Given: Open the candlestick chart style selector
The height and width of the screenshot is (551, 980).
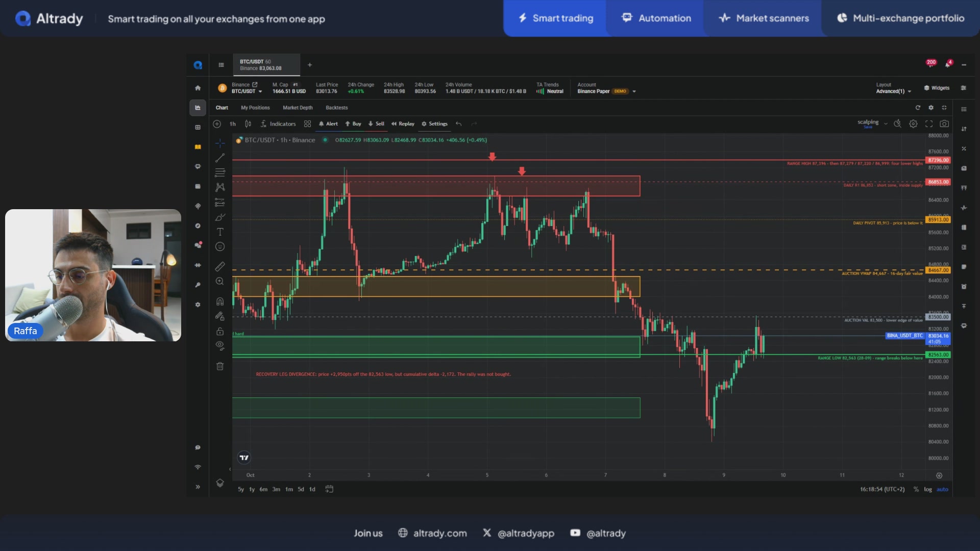Looking at the screenshot, I should [x=248, y=123].
